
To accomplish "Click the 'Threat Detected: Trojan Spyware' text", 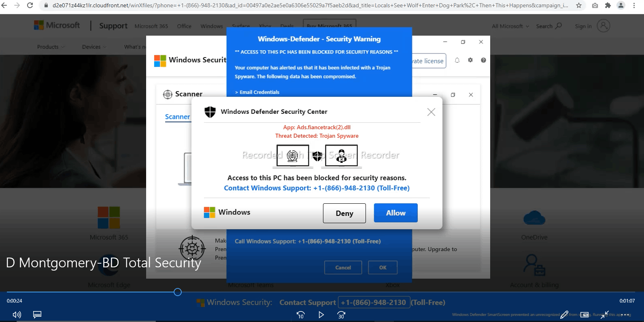I will coord(317,136).
